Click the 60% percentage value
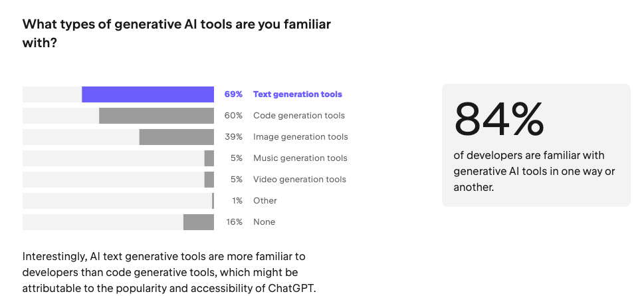The width and height of the screenshot is (644, 296). pyautogui.click(x=233, y=116)
